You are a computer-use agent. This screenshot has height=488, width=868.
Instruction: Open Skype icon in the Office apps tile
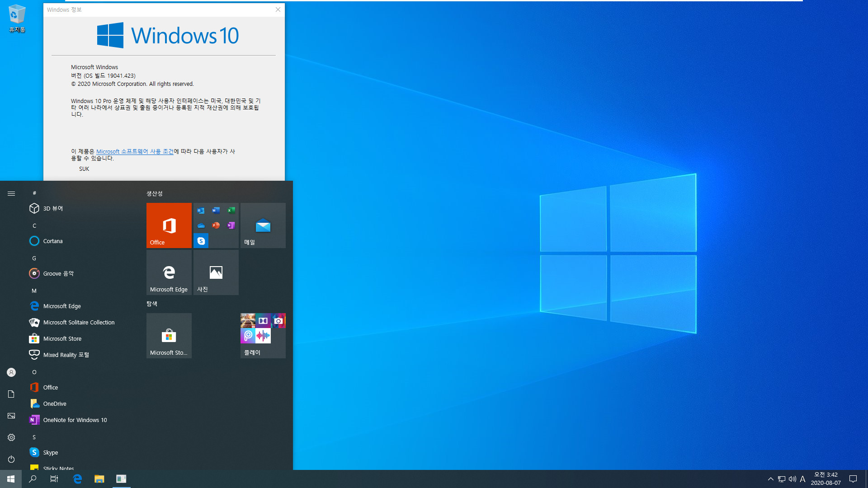(x=201, y=241)
